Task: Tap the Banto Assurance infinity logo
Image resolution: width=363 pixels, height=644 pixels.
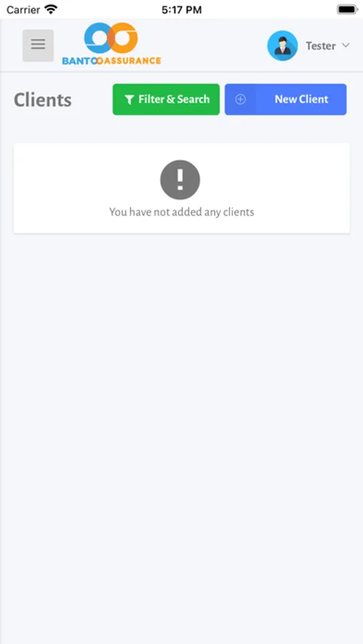Action: click(x=111, y=38)
